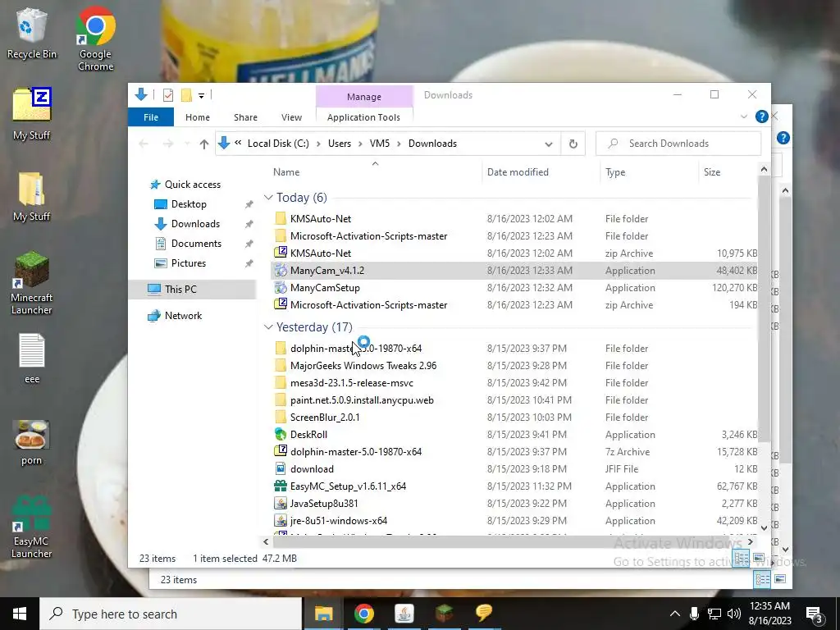Open the notification center
Image resolution: width=840 pixels, height=630 pixels.
815,614
